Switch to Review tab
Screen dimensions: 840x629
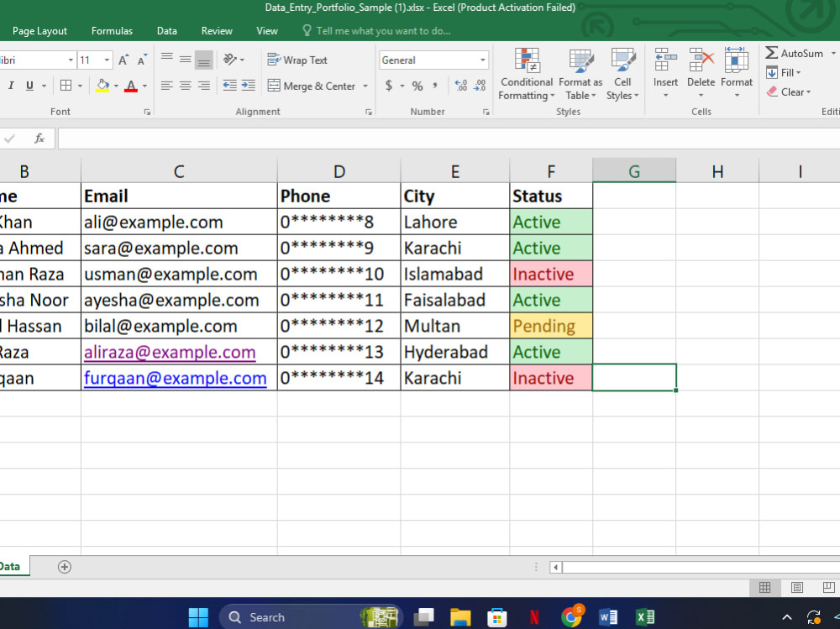click(x=217, y=31)
